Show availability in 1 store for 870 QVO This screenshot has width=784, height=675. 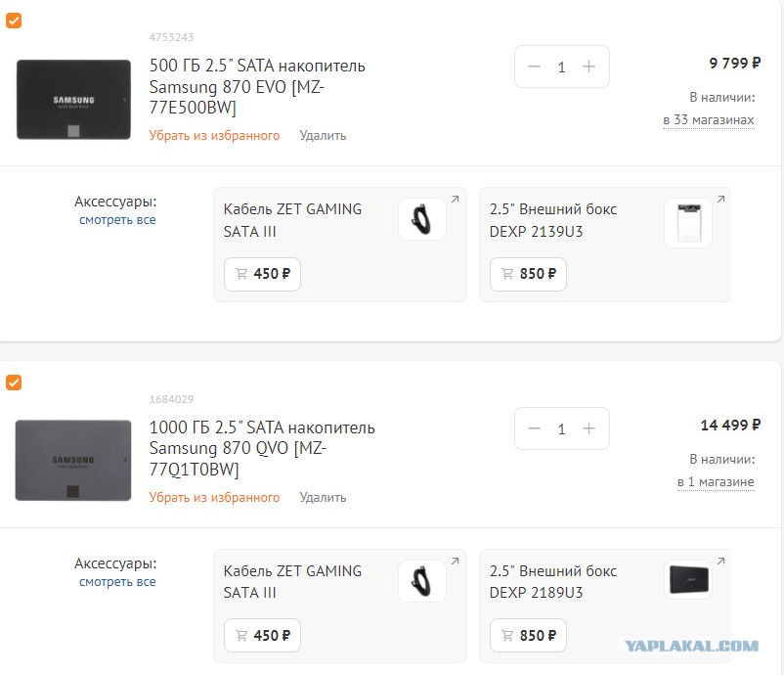(x=716, y=482)
